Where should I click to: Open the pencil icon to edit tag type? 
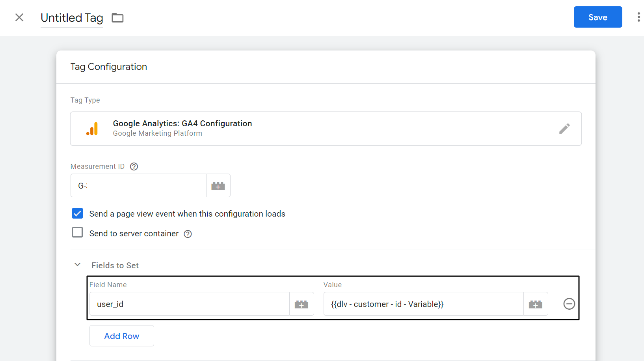[565, 129]
